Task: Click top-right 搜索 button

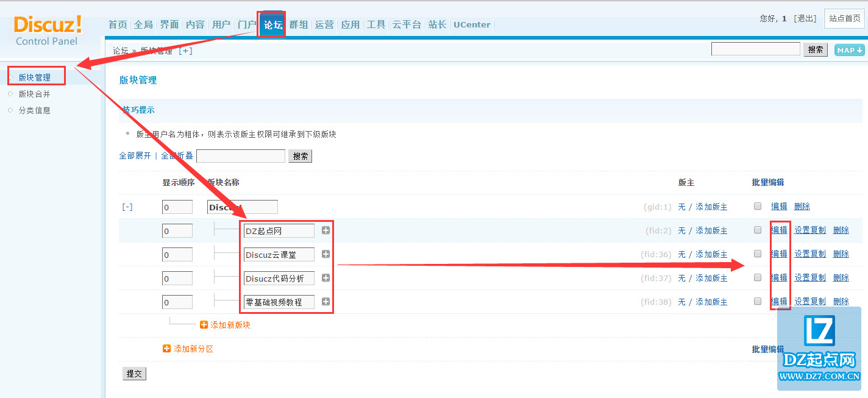Action: click(816, 49)
